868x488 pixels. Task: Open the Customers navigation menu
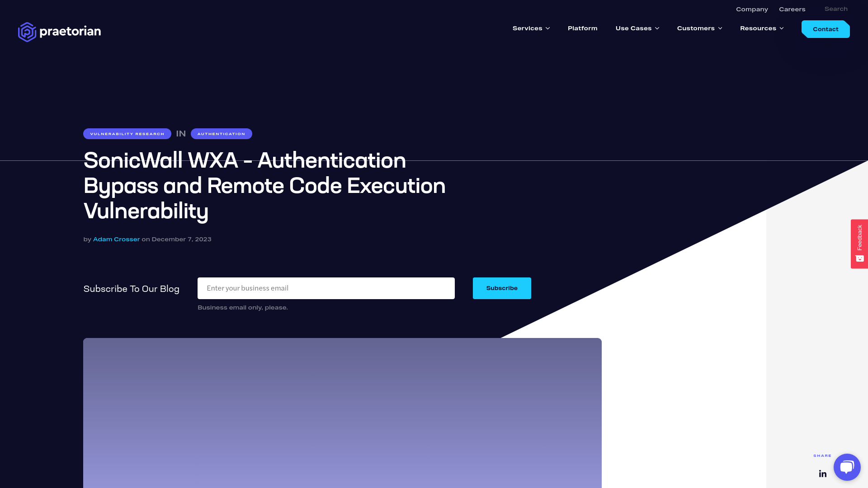point(700,28)
